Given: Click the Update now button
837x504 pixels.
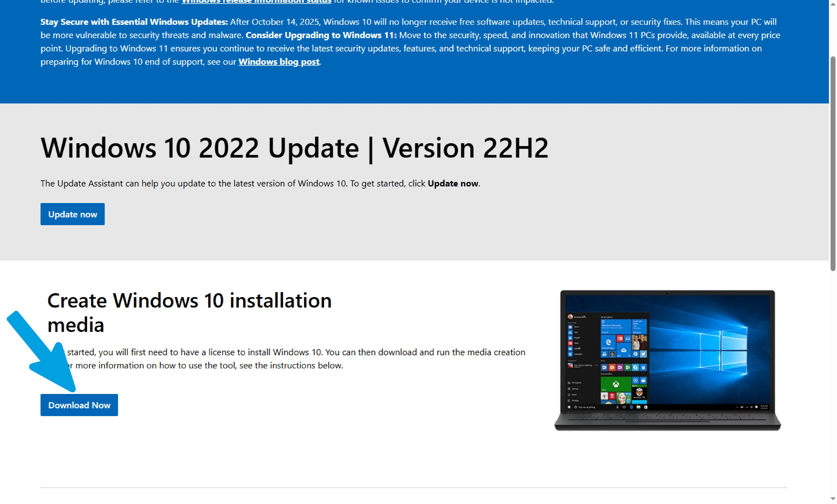Looking at the screenshot, I should (72, 214).
